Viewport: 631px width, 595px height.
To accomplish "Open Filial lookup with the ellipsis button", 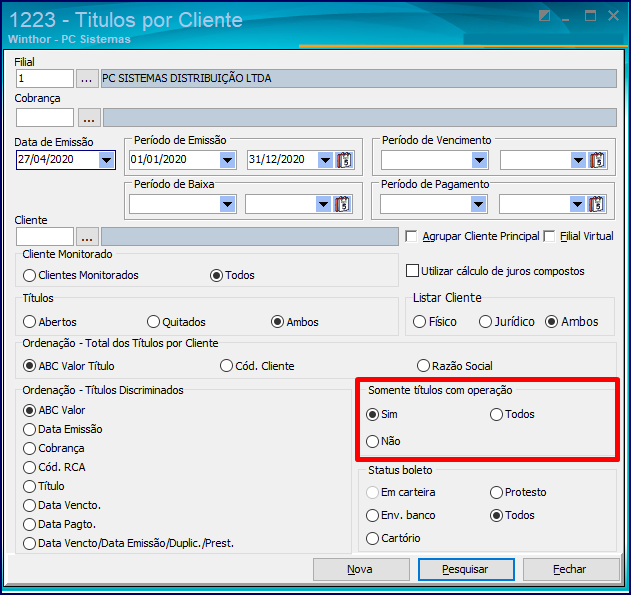I will click(87, 78).
